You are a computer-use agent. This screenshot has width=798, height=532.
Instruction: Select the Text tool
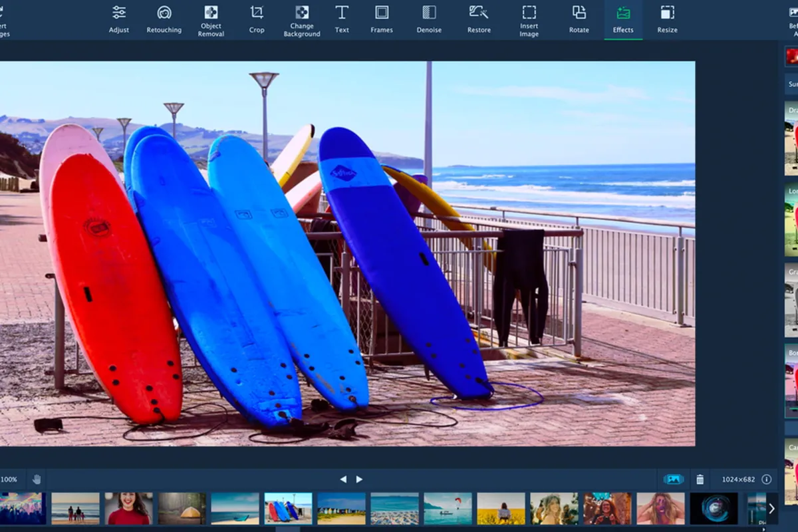coord(342,19)
